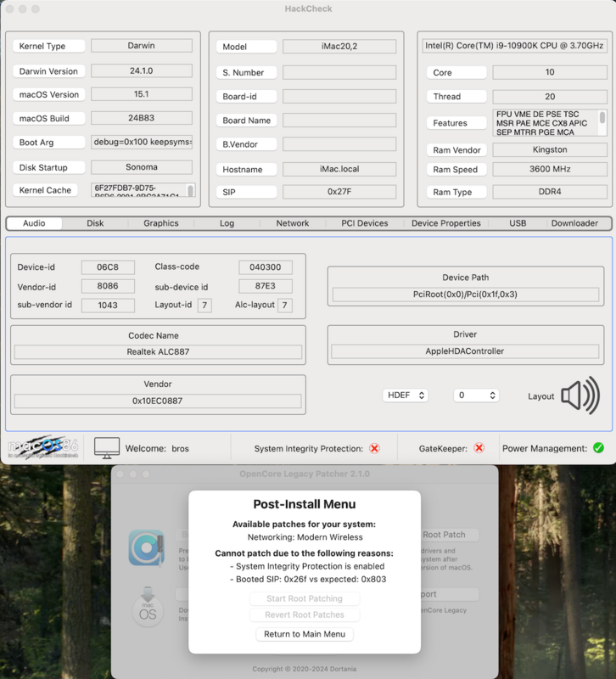616x679 pixels.
Task: Open the Graphics tab
Action: point(161,223)
